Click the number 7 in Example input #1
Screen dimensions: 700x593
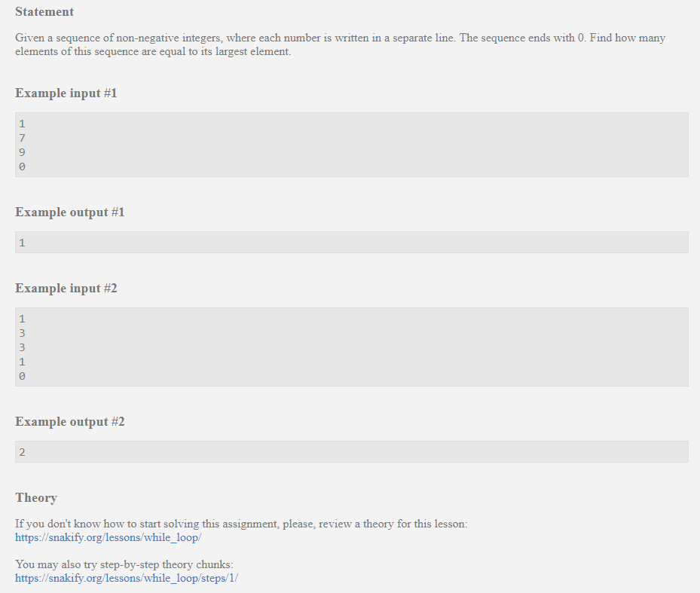(23, 138)
